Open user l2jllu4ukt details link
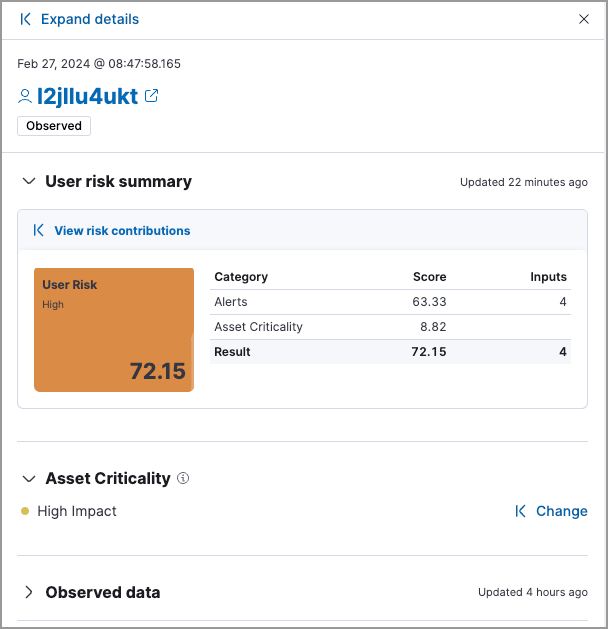 [x=87, y=96]
